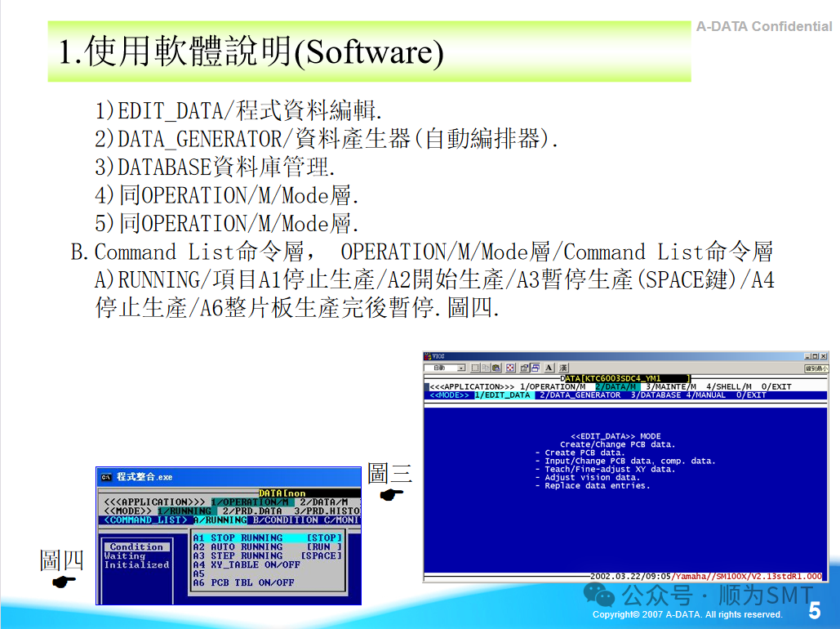Select 3/PRD.HISTO mode in 程式整合.exe
This screenshot has height=629, width=840.
click(x=327, y=511)
